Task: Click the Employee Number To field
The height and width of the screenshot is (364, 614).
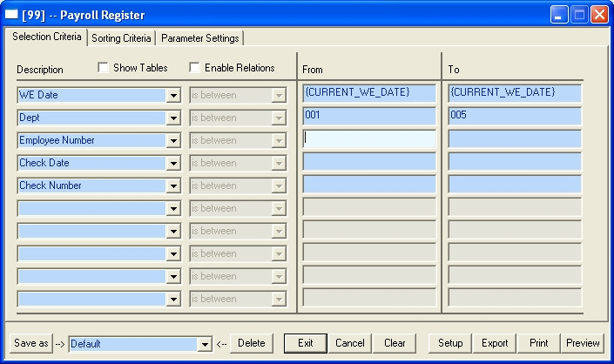Action: coord(515,138)
